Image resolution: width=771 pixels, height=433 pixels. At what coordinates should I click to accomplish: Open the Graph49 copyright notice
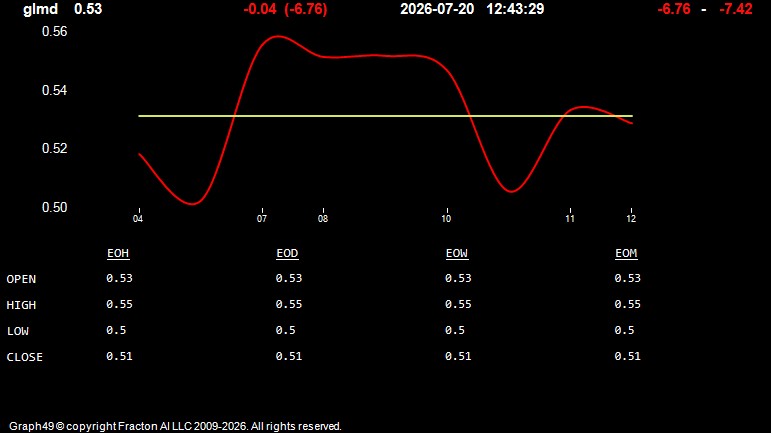tap(175, 426)
